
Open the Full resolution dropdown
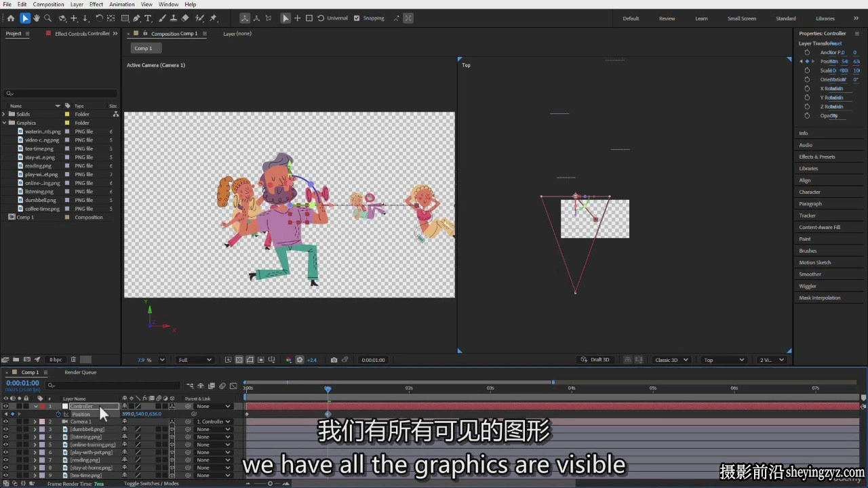[195, 360]
